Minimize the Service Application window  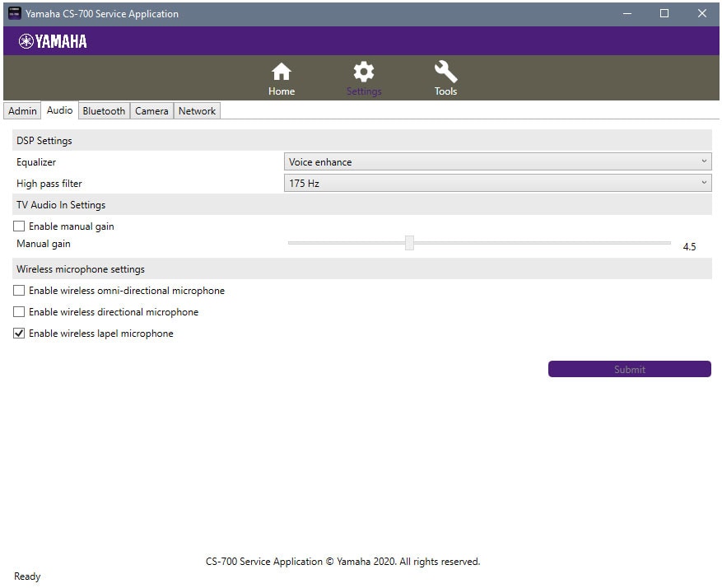[627, 13]
